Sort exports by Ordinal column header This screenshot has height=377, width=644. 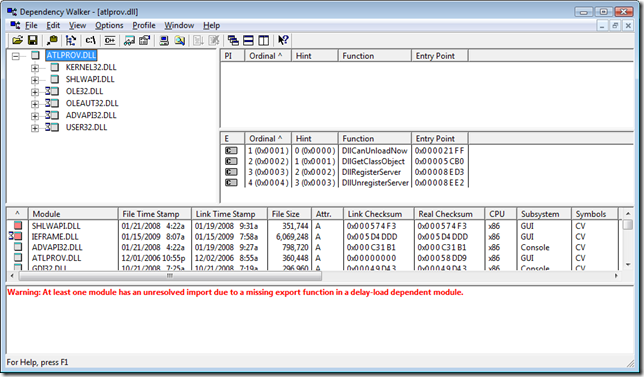click(x=268, y=138)
